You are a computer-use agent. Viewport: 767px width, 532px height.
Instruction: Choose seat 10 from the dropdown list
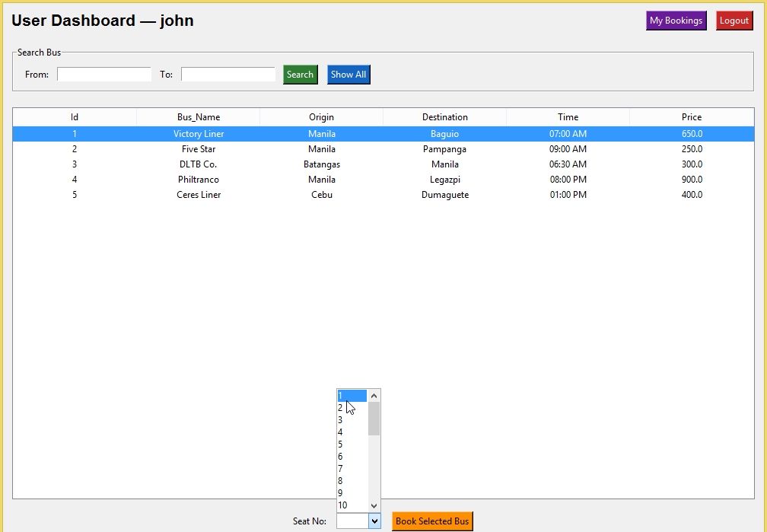pyautogui.click(x=352, y=505)
